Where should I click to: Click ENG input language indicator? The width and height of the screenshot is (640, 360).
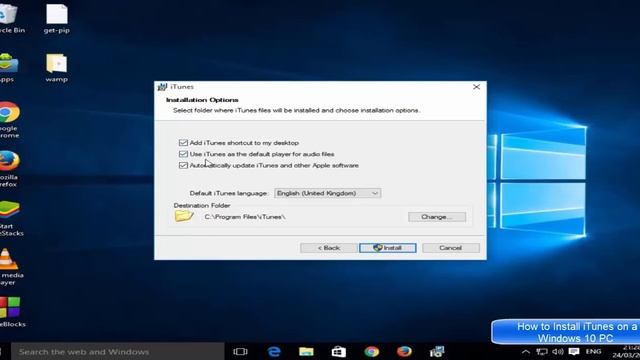coord(593,351)
